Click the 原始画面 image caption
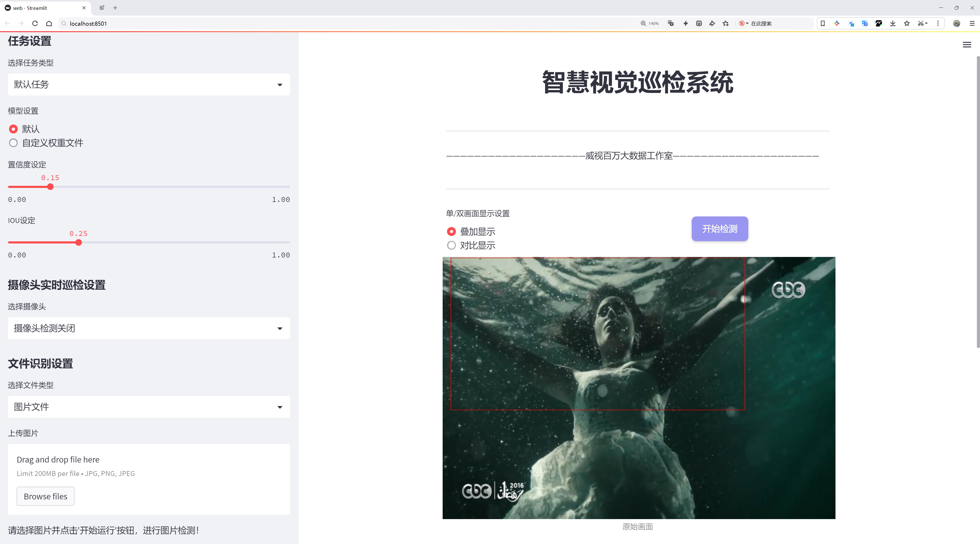980x544 pixels. pyautogui.click(x=638, y=527)
